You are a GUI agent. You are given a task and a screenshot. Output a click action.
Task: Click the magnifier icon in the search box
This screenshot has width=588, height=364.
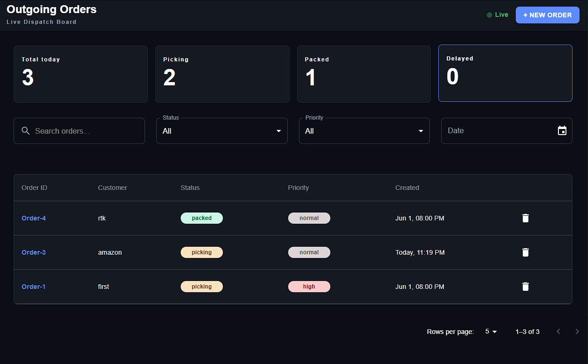26,131
